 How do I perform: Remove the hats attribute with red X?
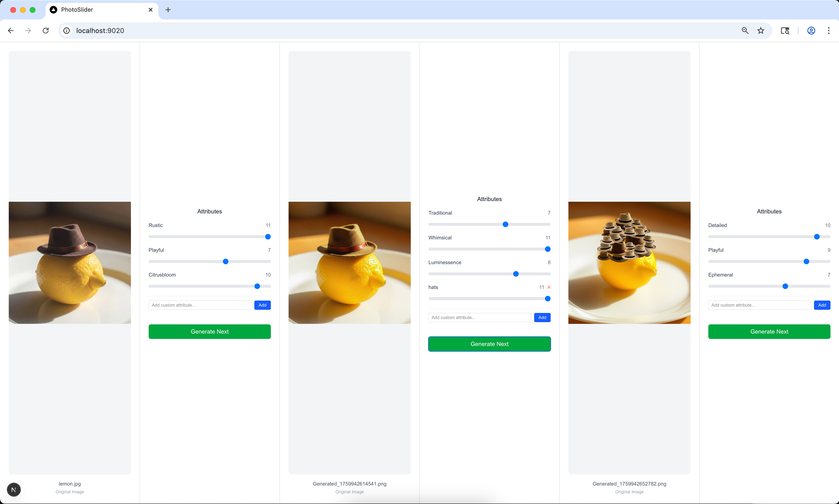pos(549,287)
